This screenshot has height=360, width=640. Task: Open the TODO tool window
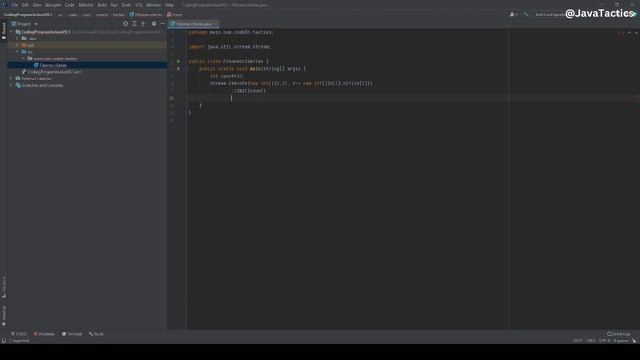coord(19,334)
